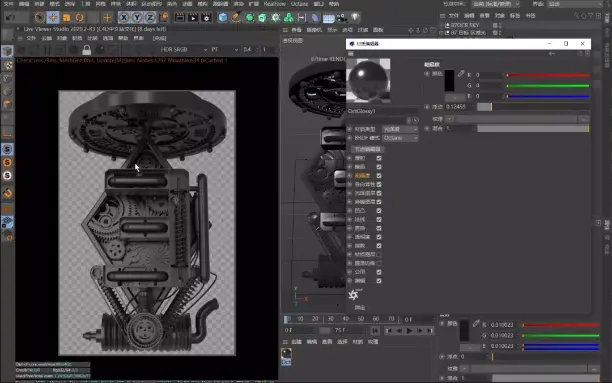Click the OctGlossy1 material name field
This screenshot has width=612, height=383.
(x=382, y=111)
